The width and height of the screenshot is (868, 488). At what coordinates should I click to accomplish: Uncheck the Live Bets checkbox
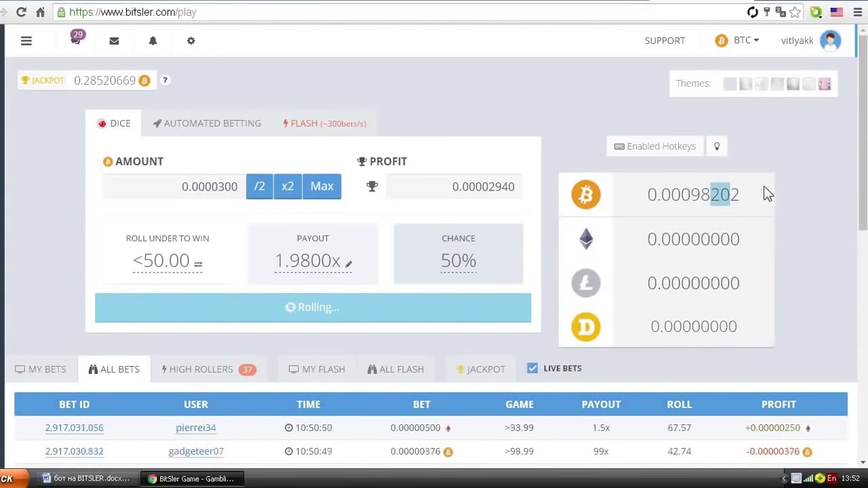[x=532, y=368]
